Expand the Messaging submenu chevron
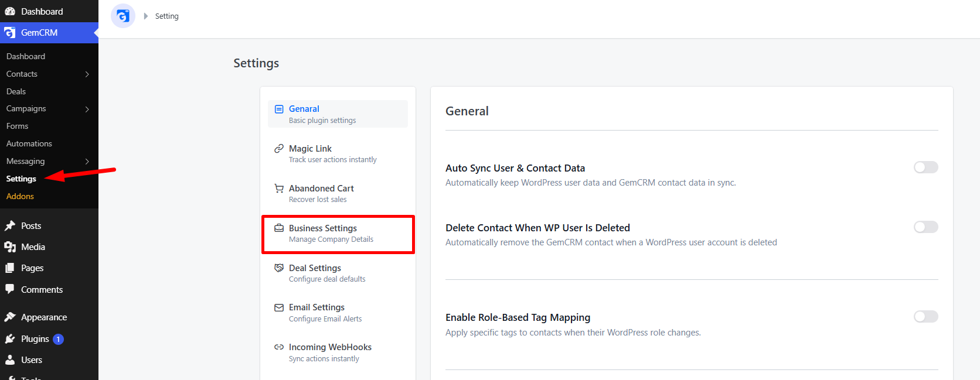This screenshot has height=380, width=980. [87, 162]
